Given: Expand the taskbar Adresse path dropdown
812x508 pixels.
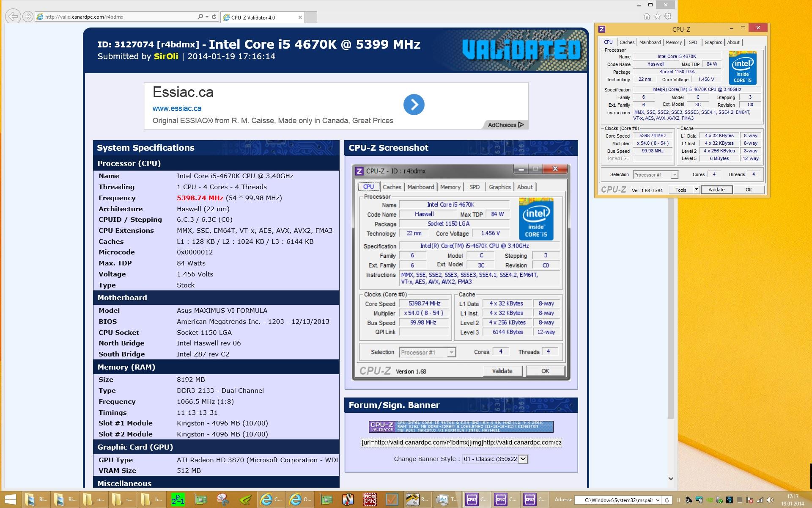Looking at the screenshot, I should (x=658, y=500).
